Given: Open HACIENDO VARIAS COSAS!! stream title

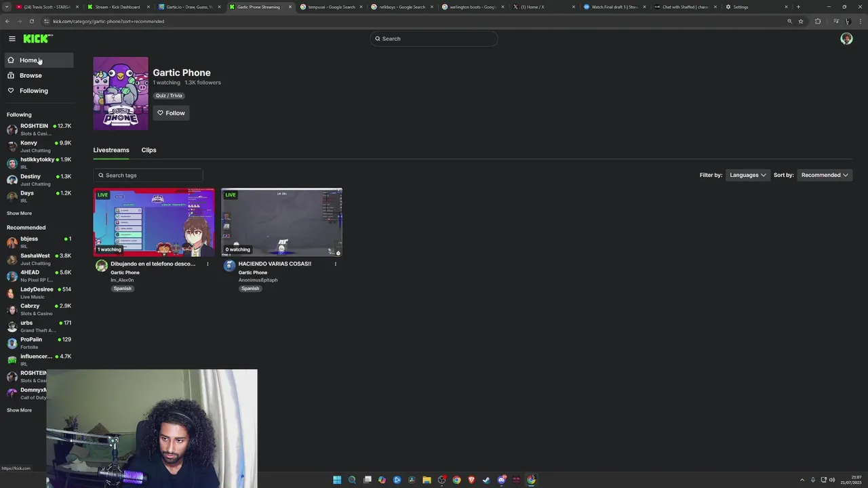Looking at the screenshot, I should coord(275,264).
